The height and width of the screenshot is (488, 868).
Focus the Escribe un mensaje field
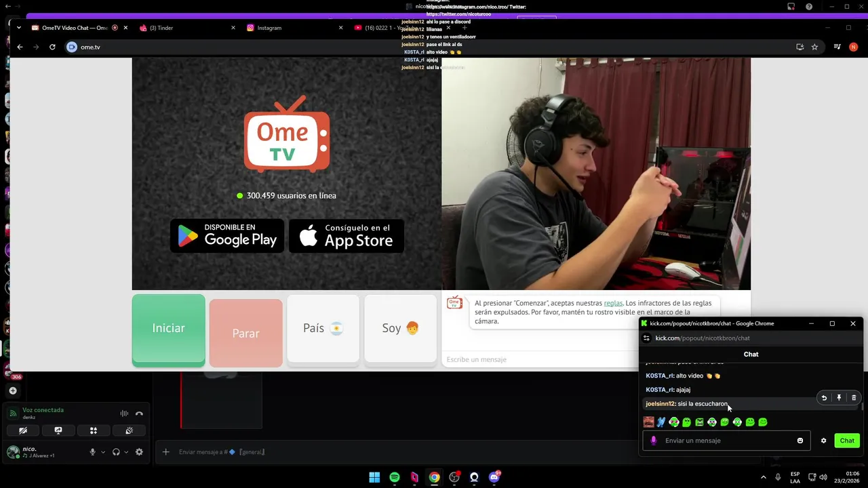pos(539,359)
